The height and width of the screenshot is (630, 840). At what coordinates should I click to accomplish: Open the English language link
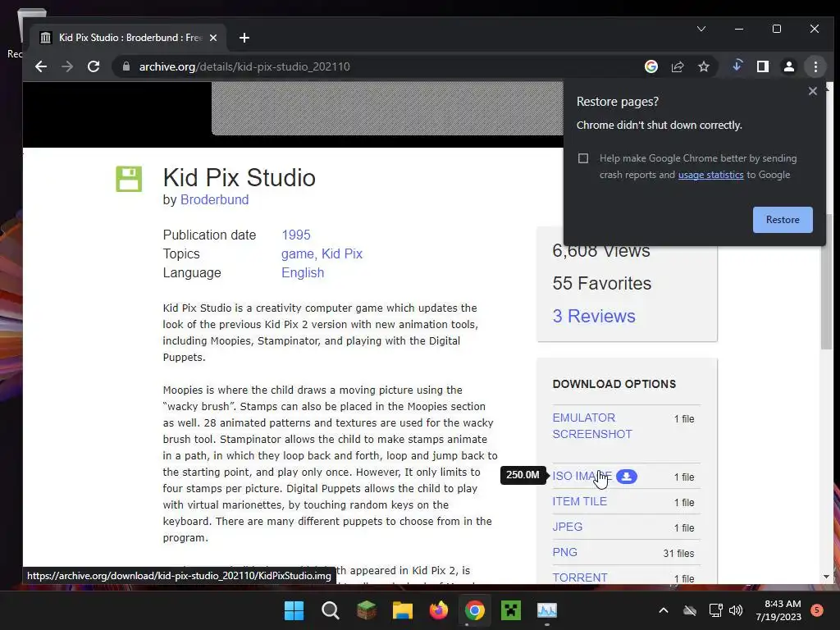[x=303, y=272]
